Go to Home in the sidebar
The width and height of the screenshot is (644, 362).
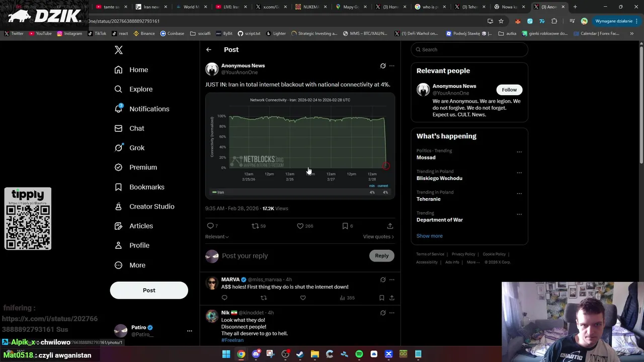[131, 70]
